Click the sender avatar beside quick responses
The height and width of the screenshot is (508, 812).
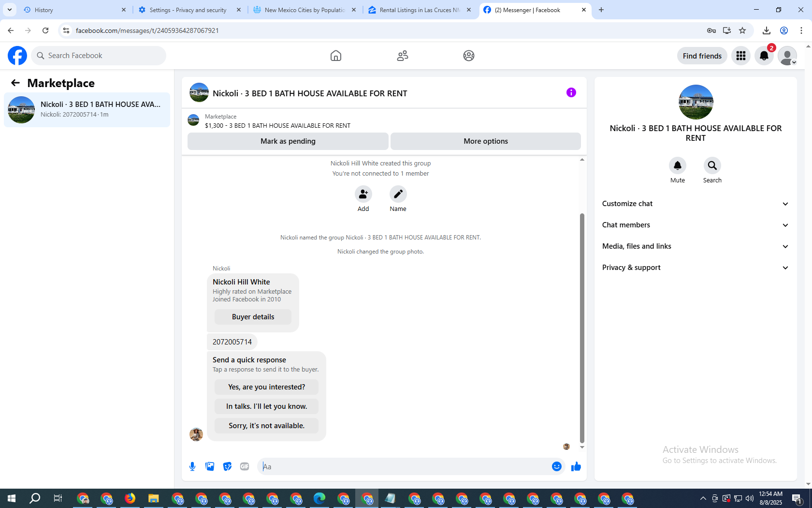(x=196, y=434)
